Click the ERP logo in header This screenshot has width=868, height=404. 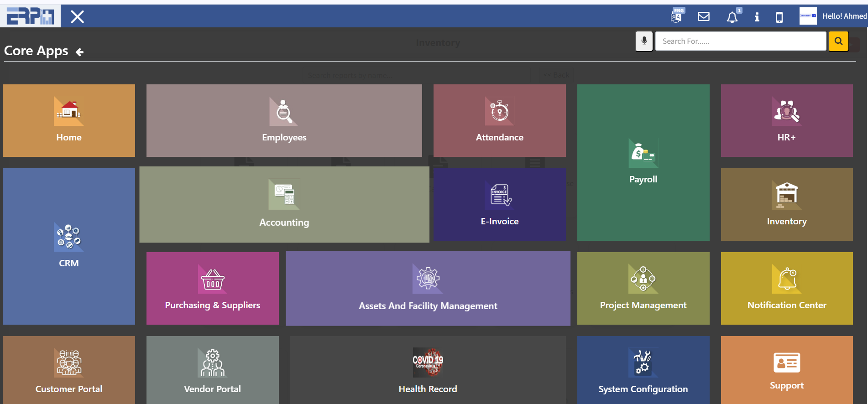(x=30, y=16)
